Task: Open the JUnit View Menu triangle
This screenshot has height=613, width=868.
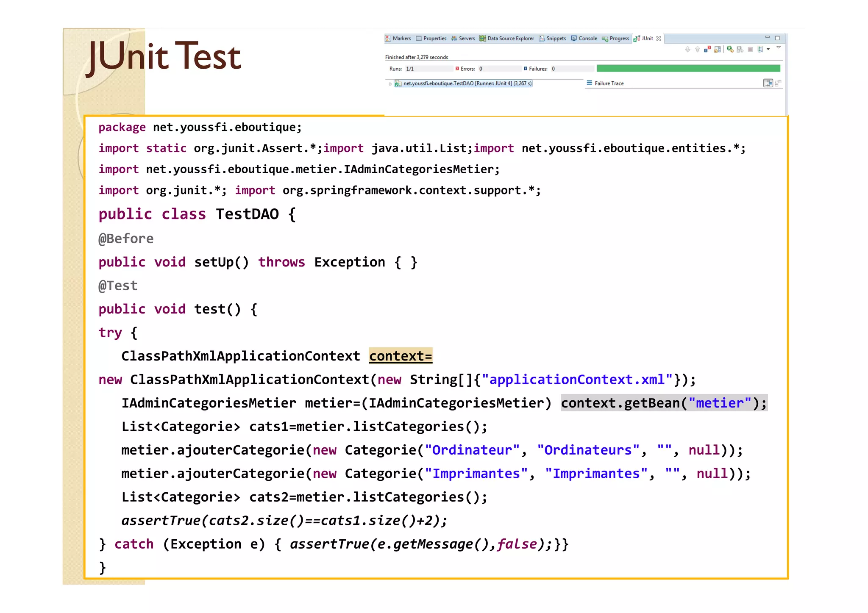Action: click(779, 47)
